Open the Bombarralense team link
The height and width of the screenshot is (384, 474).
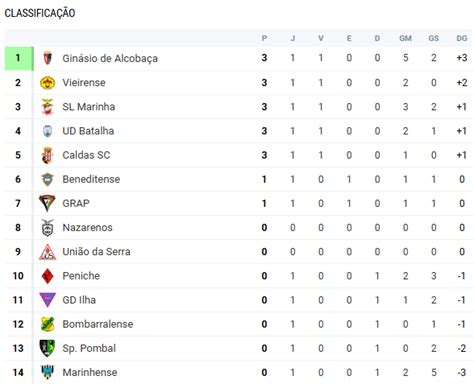click(x=98, y=324)
